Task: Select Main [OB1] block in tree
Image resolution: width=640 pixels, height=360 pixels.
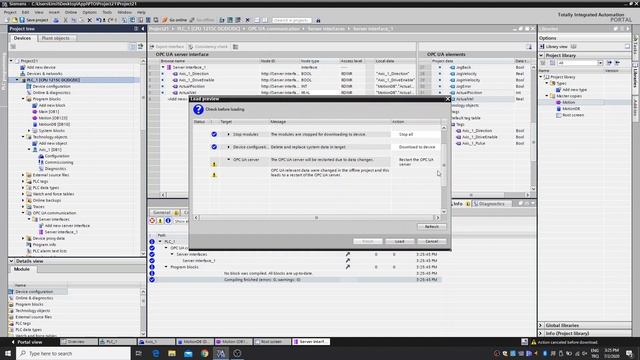Action: click(x=49, y=111)
